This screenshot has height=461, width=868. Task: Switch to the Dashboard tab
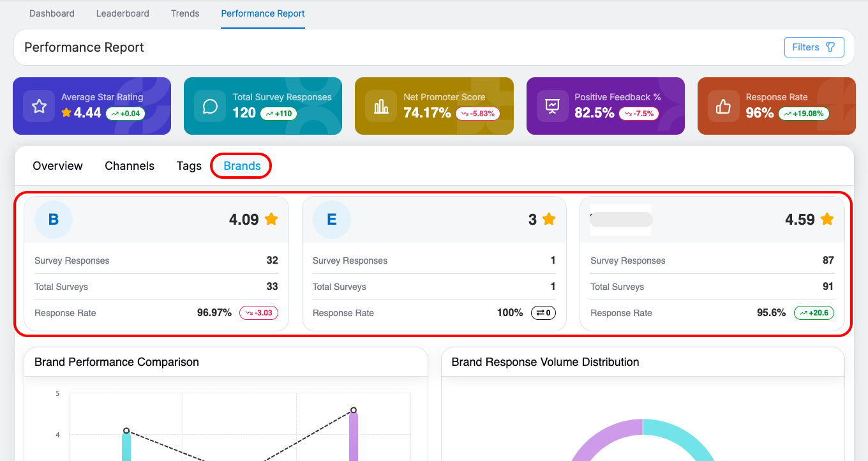pyautogui.click(x=52, y=13)
